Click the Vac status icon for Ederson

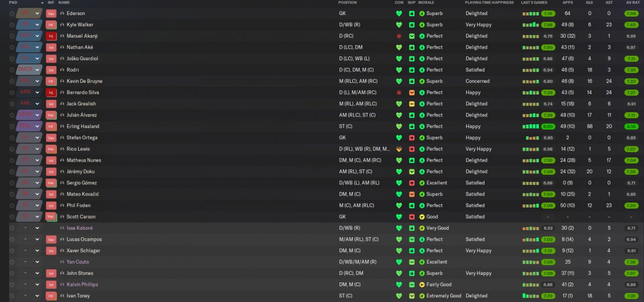click(51, 14)
